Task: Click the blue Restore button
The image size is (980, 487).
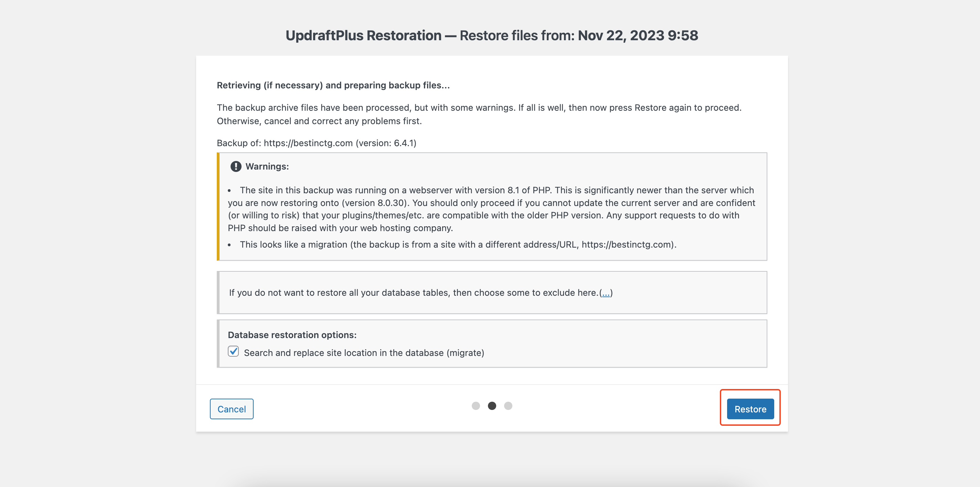Action: click(x=750, y=409)
